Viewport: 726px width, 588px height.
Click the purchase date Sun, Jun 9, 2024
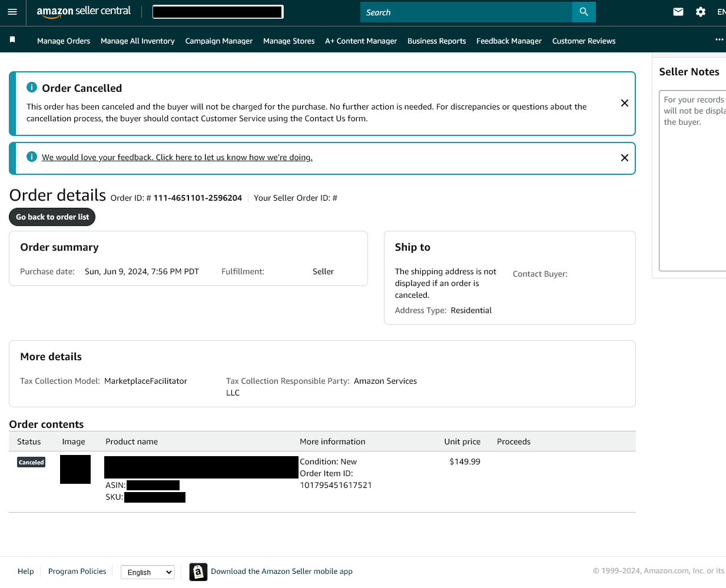(142, 271)
